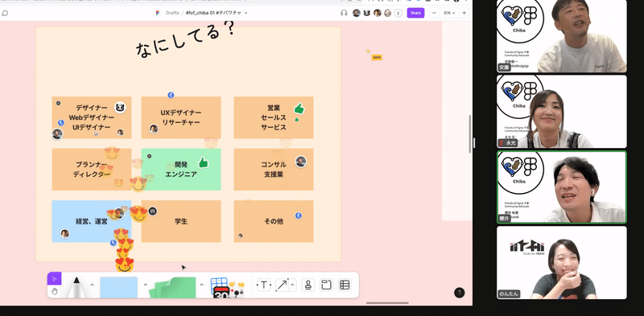Screen dimensions: 644x316
Task: Select the blue 経営、運営 card
Action: pyautogui.click(x=92, y=221)
